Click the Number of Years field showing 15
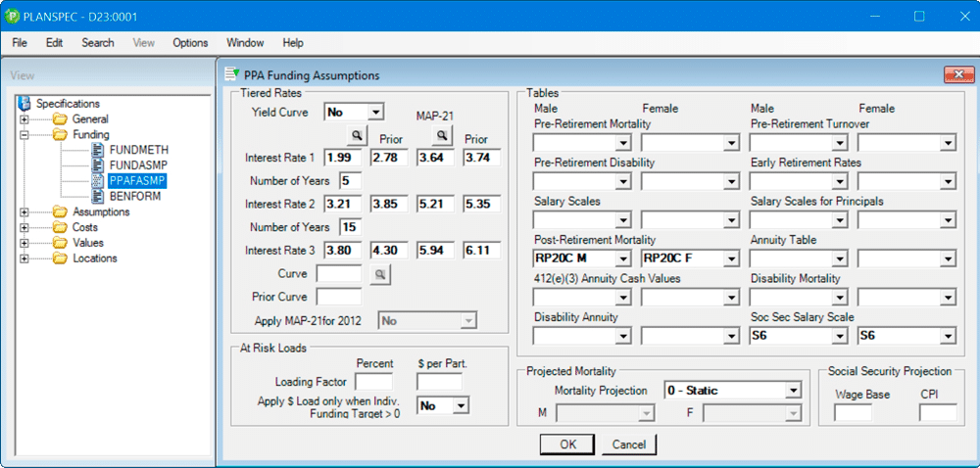 351,227
